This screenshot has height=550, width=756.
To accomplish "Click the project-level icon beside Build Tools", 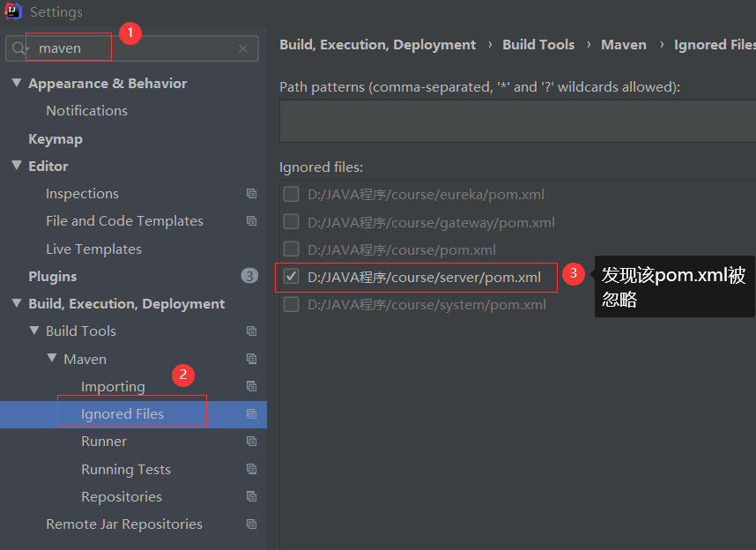I will point(251,331).
